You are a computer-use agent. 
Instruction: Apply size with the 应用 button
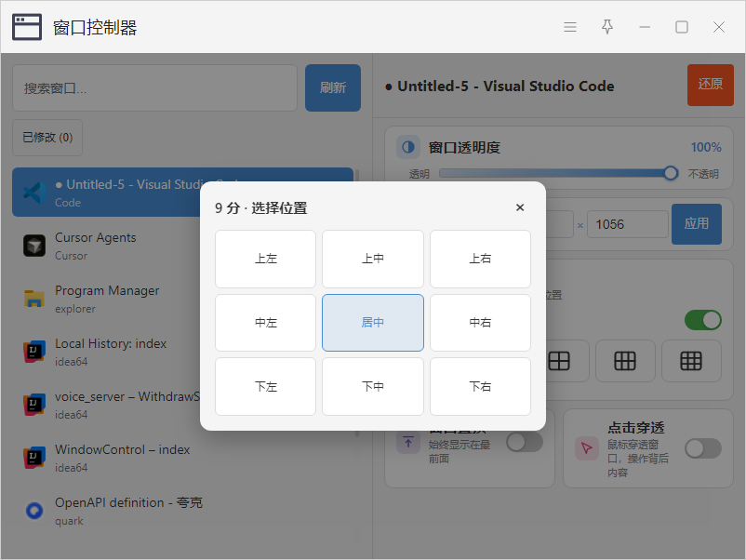point(697,224)
